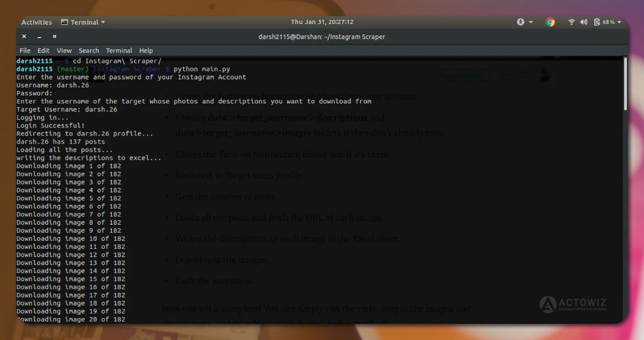The height and width of the screenshot is (340, 644).
Task: Open the Help menu
Action: [146, 50]
